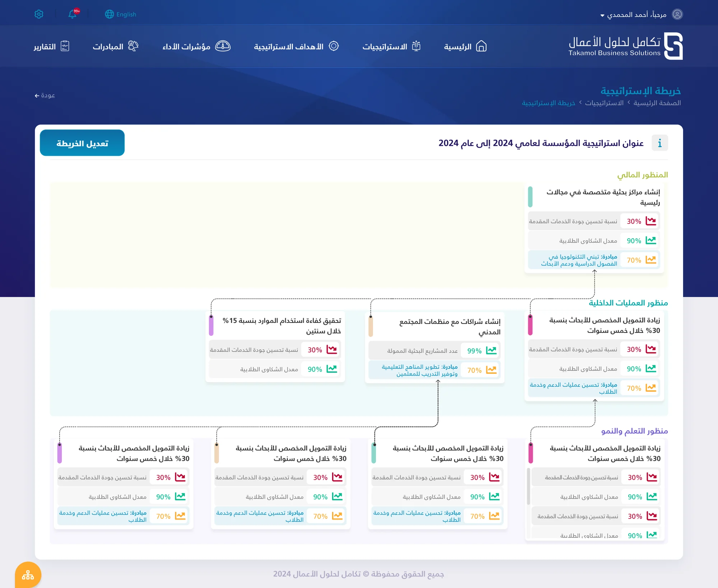
Task: Open الاستراتيجيات menu item
Action: pyautogui.click(x=391, y=46)
